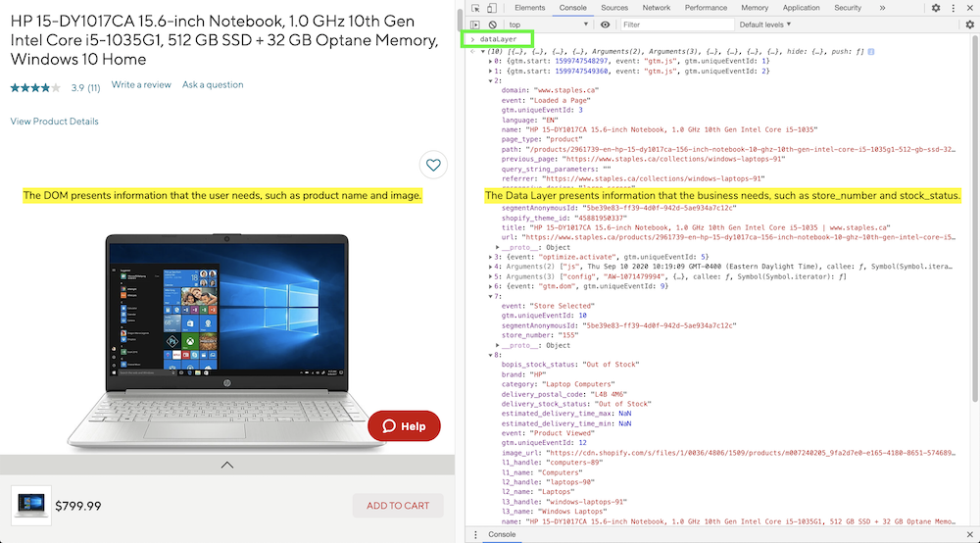980x543 pixels.
Task: Click the image_url cdn.shopify link value
Action: (752, 453)
